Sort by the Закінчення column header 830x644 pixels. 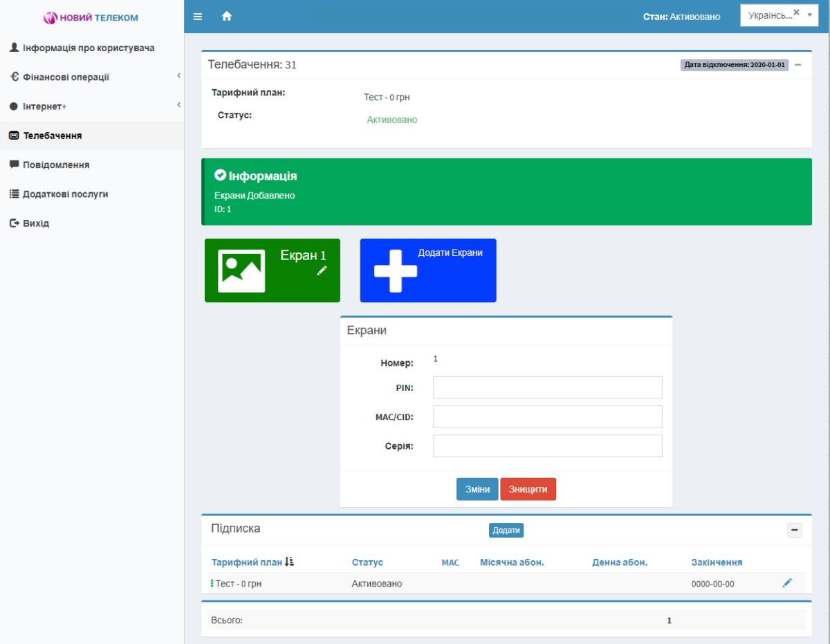click(717, 562)
